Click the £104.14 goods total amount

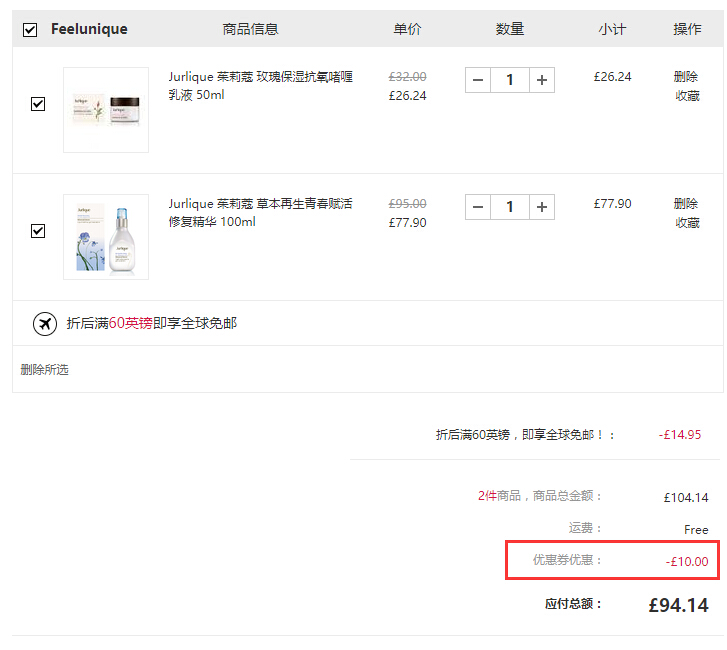coord(686,497)
